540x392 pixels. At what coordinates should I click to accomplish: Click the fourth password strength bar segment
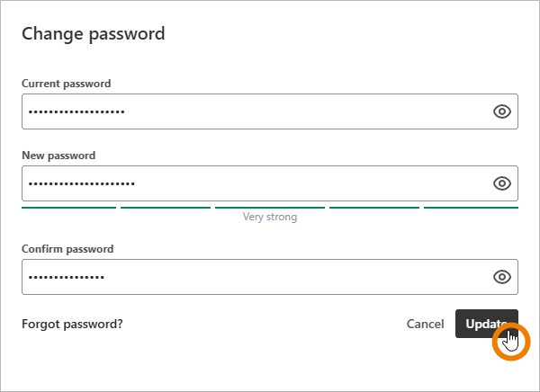tap(374, 208)
